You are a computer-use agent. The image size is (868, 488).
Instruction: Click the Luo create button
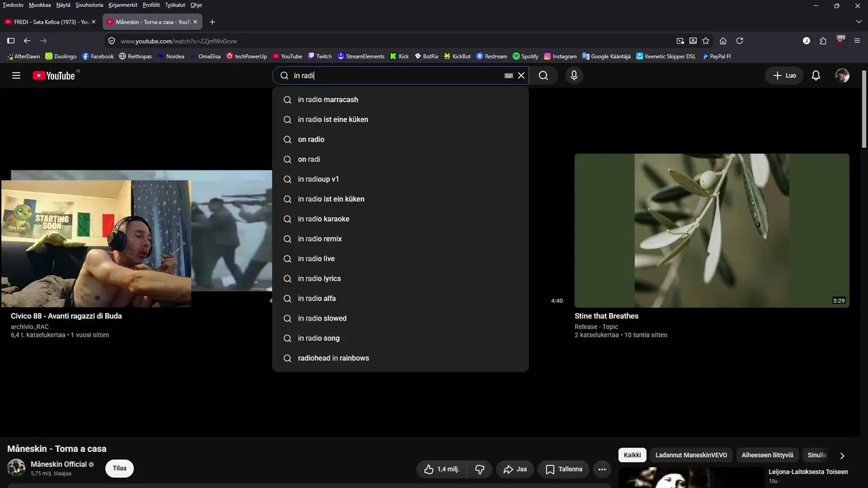785,76
